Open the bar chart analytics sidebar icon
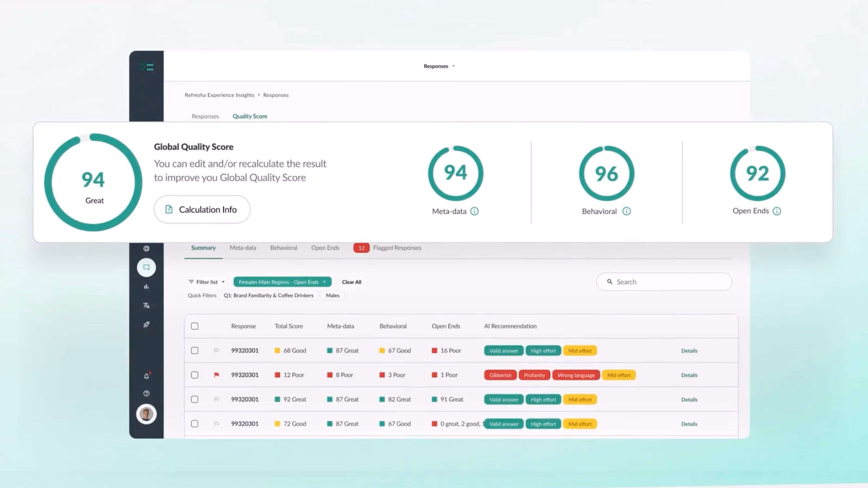 pyautogui.click(x=146, y=287)
